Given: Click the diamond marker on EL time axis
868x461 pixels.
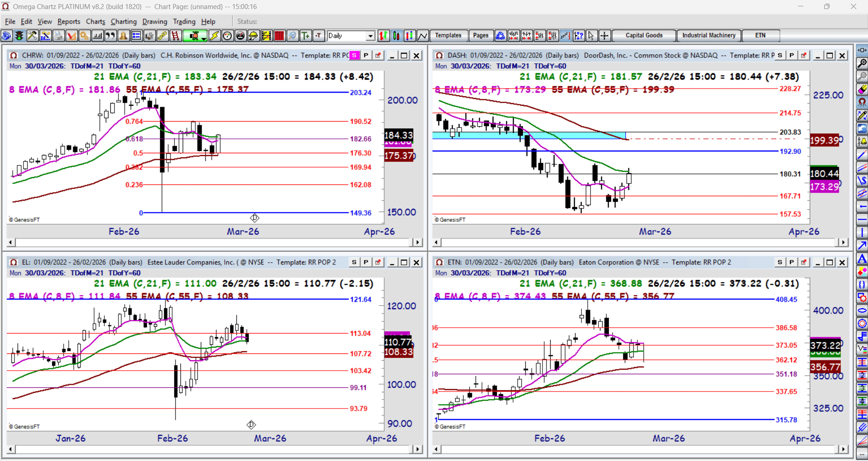Looking at the screenshot, I should pos(251,425).
